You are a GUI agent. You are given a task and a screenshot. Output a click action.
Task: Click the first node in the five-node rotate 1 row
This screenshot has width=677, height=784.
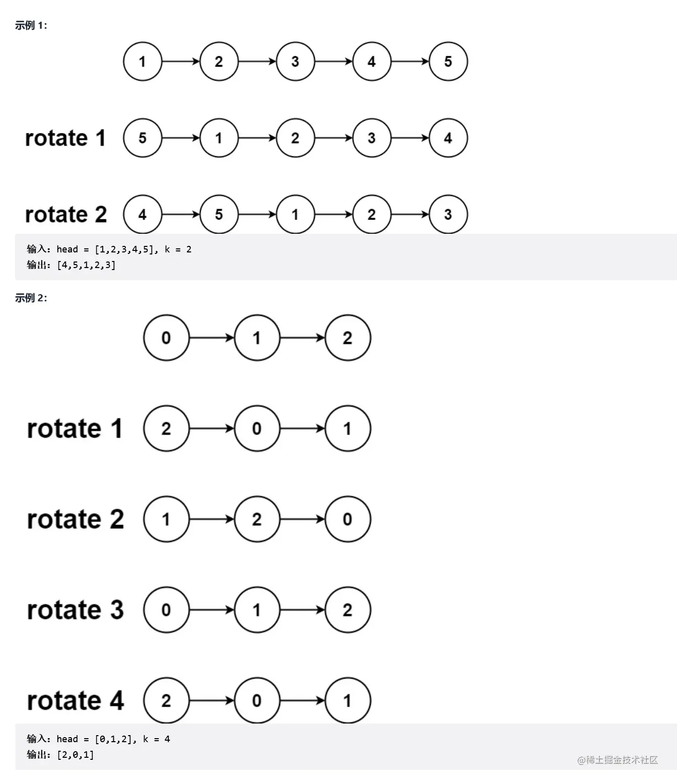point(143,138)
